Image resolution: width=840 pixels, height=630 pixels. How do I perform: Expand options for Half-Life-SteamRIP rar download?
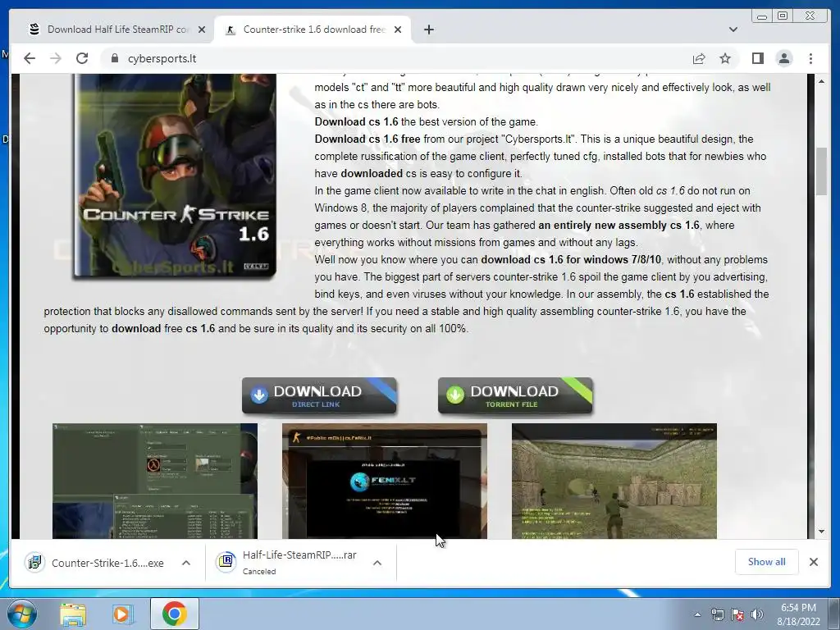[377, 563]
